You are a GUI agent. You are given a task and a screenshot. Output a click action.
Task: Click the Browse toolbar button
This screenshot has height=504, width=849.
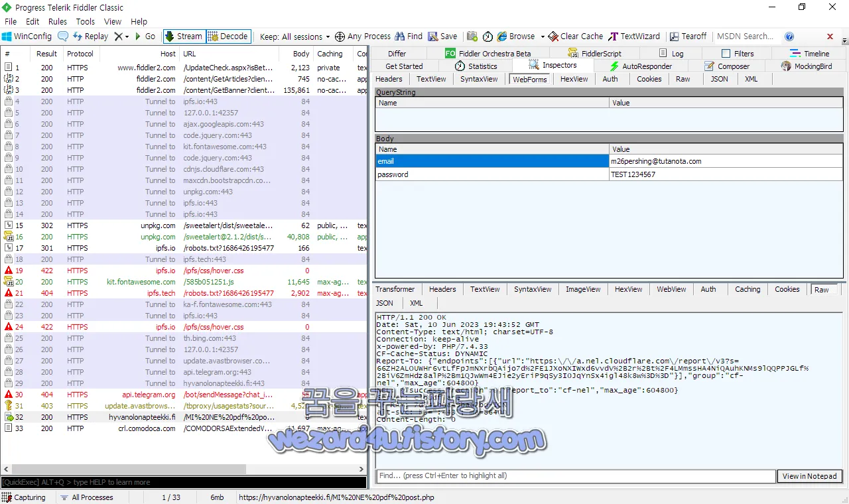click(x=516, y=36)
